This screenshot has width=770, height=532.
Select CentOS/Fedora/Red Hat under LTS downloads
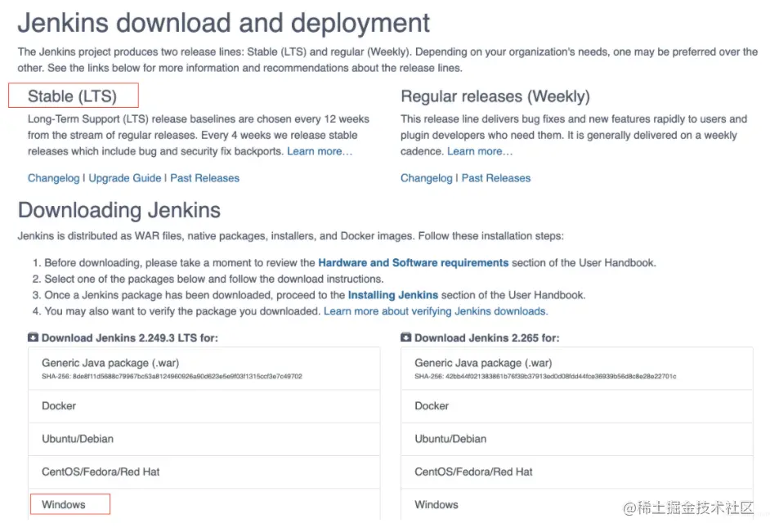pos(204,472)
